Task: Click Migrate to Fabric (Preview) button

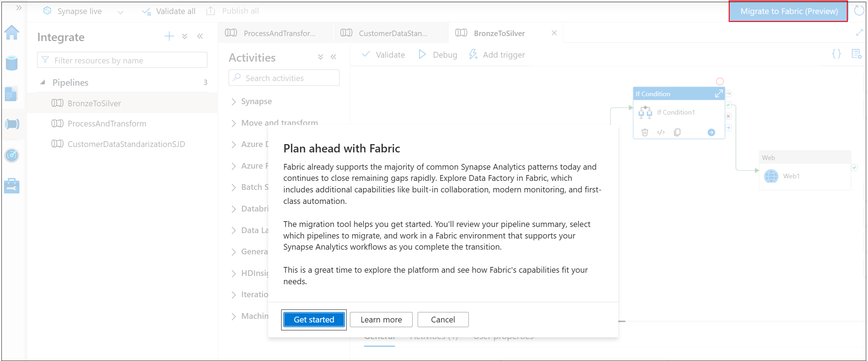Action: [x=788, y=11]
